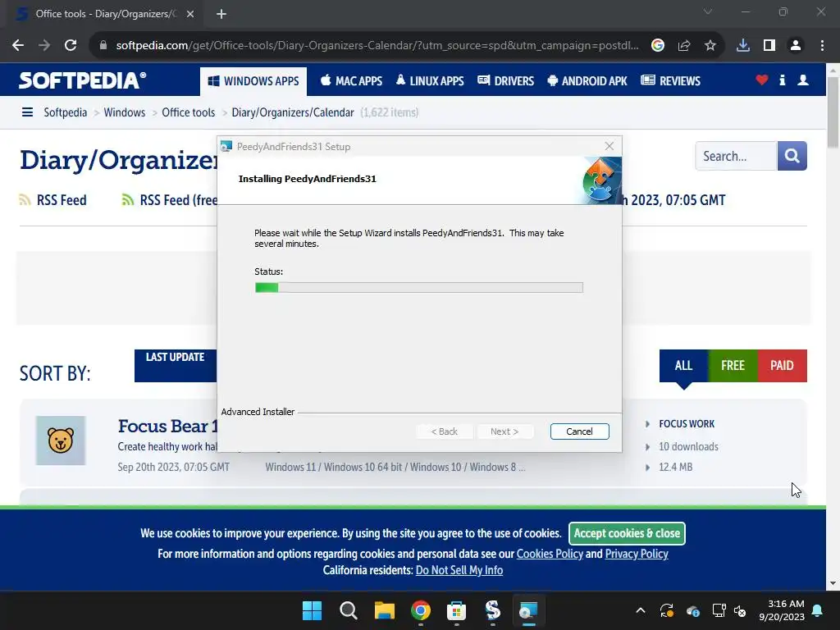
Task: Open the RSS Feed link
Action: click(53, 200)
